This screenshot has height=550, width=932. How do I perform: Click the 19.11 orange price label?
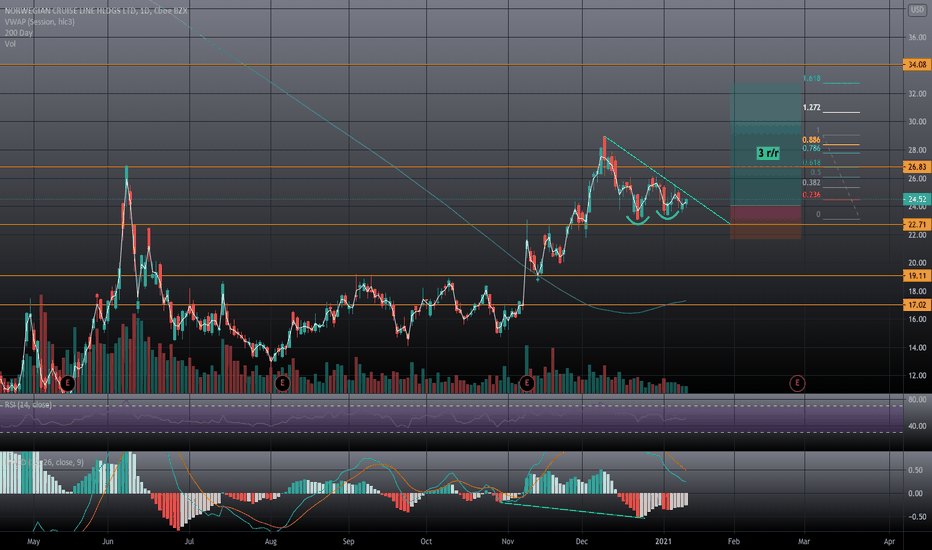[x=917, y=276]
